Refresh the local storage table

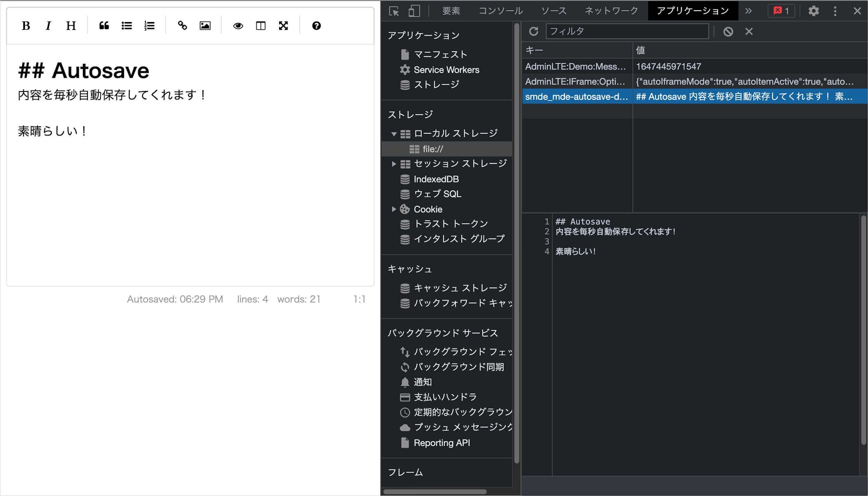coord(533,31)
